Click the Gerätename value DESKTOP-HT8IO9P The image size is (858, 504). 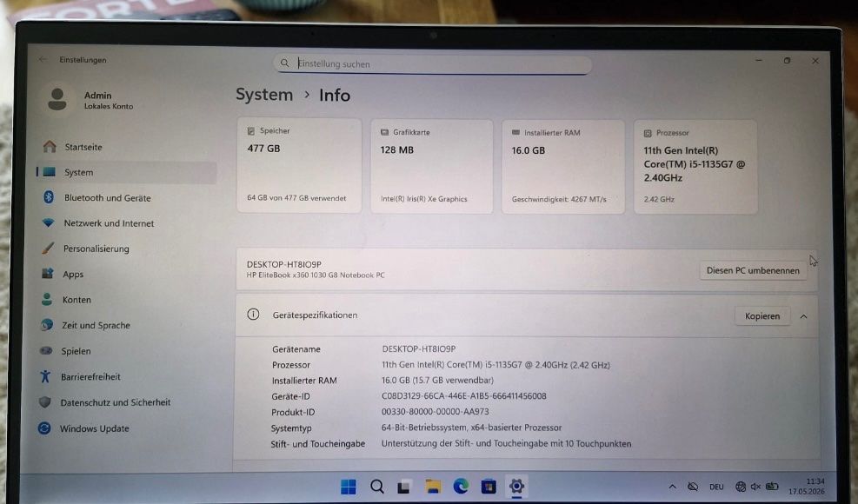(x=419, y=348)
